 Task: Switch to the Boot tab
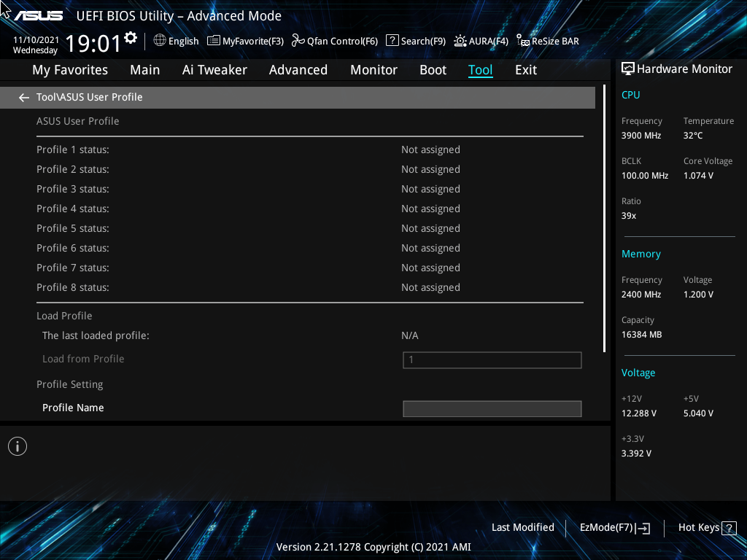[x=433, y=70]
